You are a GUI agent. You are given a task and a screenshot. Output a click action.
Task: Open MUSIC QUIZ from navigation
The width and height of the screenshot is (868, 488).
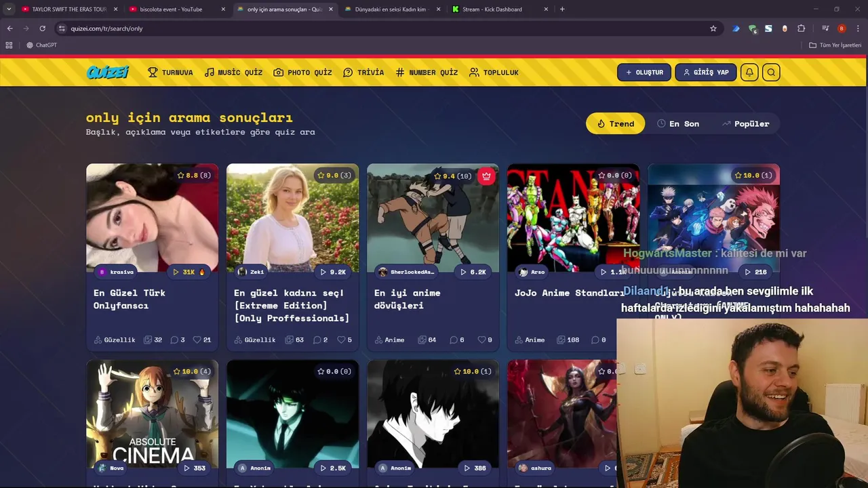pos(233,73)
